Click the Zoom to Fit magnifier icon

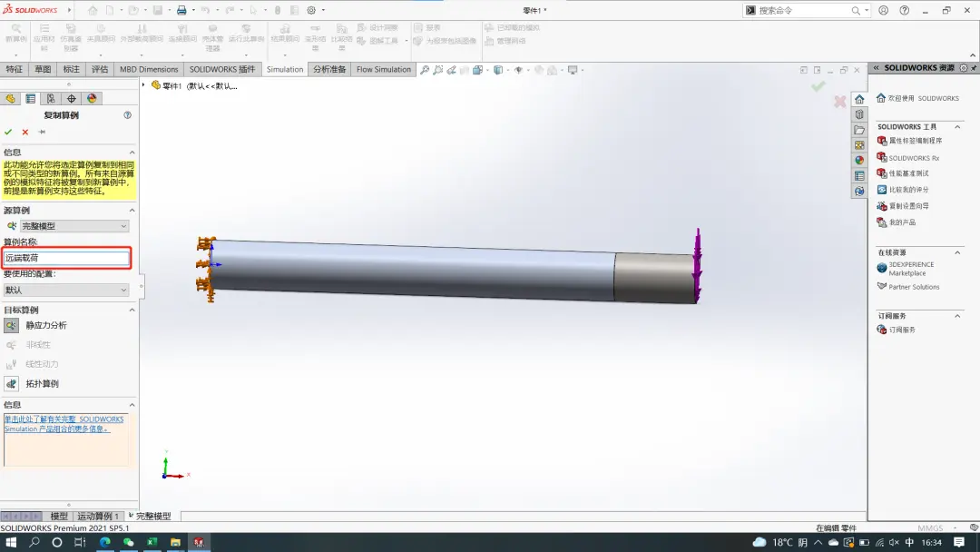(425, 70)
